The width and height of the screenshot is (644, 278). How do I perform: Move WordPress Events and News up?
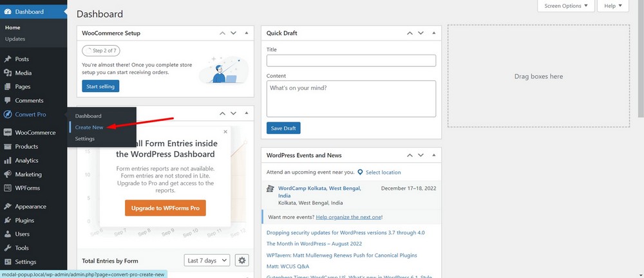tap(410, 155)
